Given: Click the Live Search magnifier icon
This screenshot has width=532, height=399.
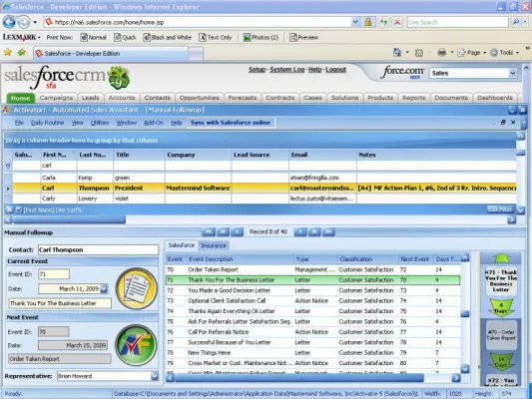Looking at the screenshot, I should coord(516,22).
